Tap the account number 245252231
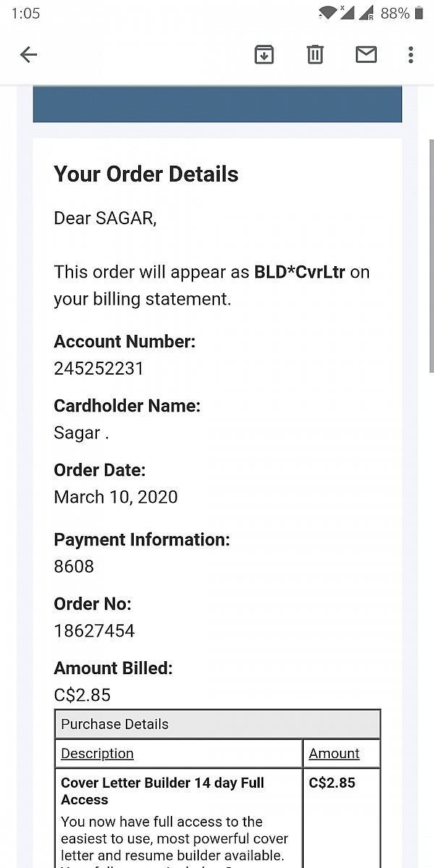 pyautogui.click(x=98, y=368)
